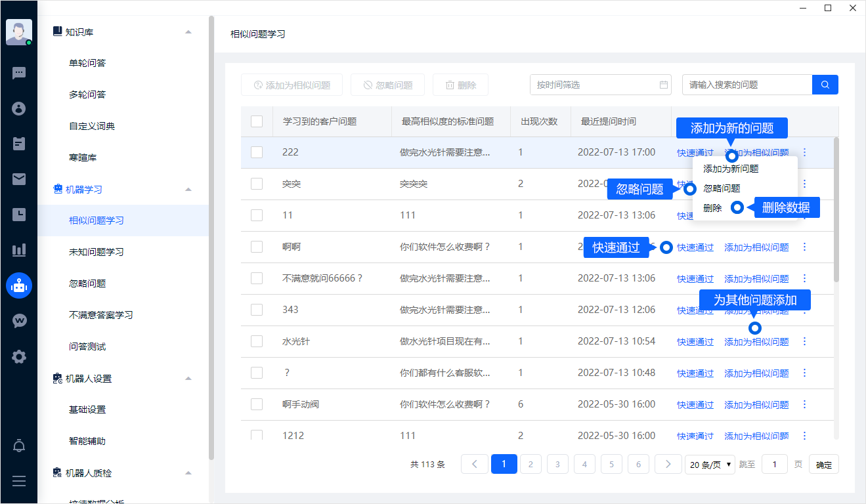Open the chat messages sidebar icon
The image size is (866, 504).
[x=19, y=73]
